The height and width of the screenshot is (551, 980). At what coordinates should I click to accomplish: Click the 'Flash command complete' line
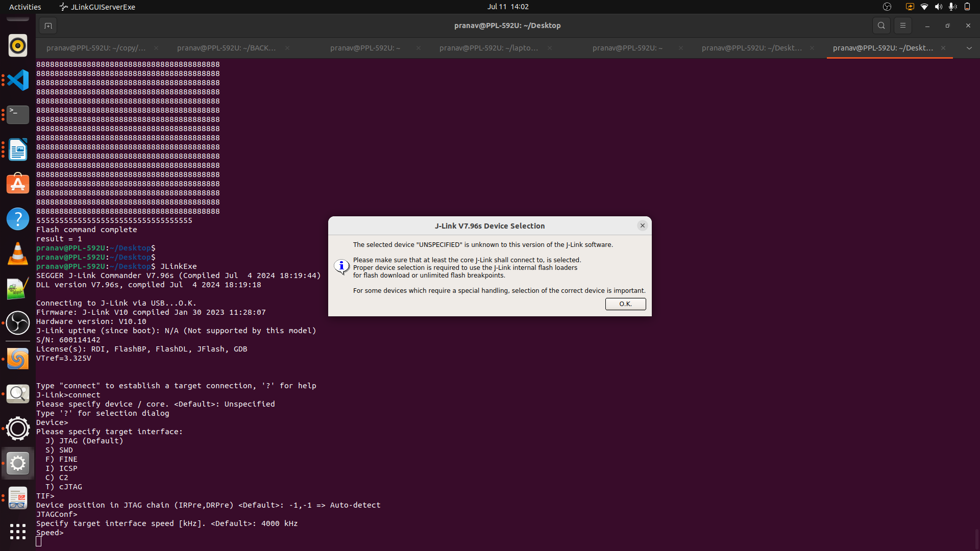(87, 230)
